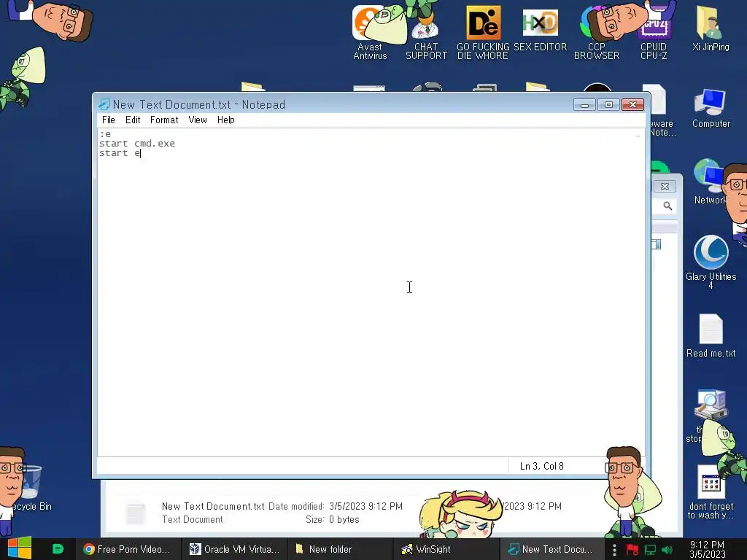The image size is (747, 560).
Task: Click the Notepad vertical scrollbar up arrow
Action: 638,136
